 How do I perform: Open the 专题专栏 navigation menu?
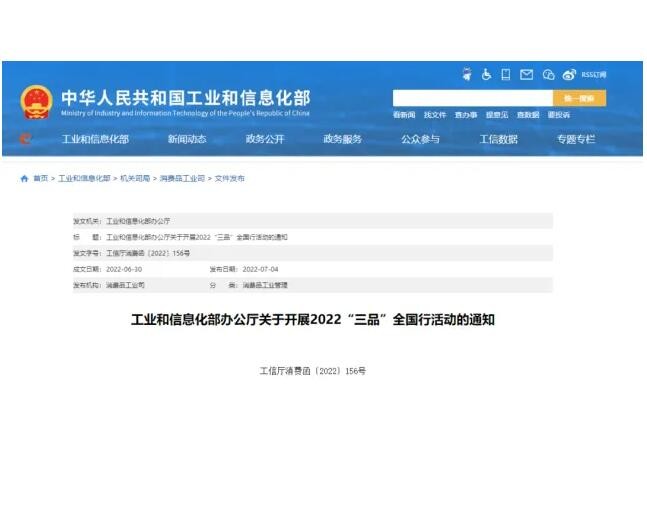[576, 139]
